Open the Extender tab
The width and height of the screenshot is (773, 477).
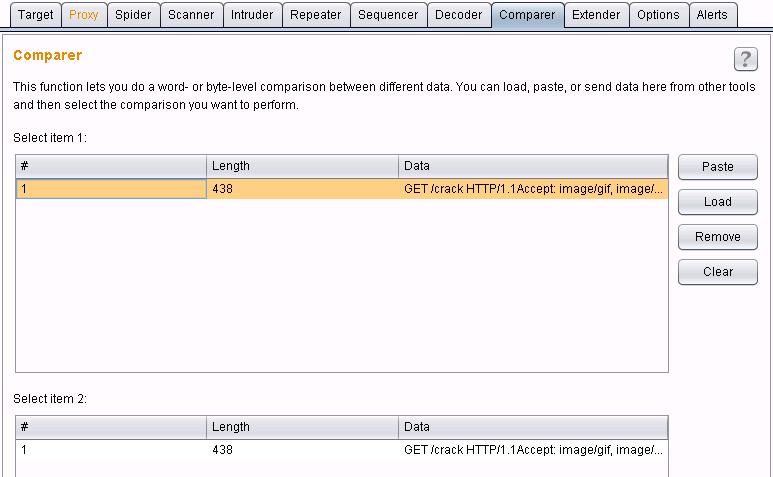(x=596, y=15)
